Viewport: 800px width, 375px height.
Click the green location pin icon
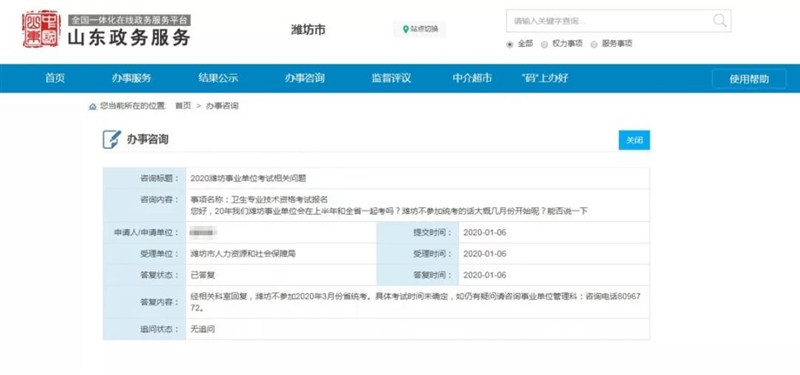click(x=406, y=30)
